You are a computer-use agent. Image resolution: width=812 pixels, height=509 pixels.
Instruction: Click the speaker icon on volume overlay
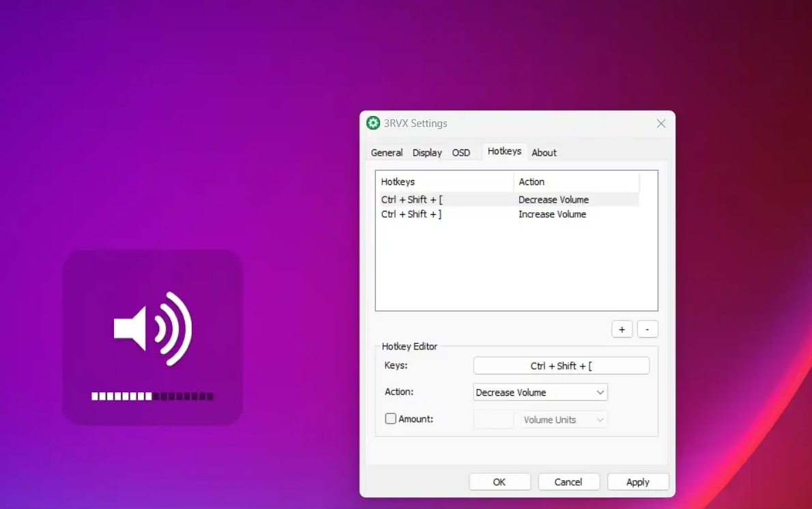[x=153, y=329]
